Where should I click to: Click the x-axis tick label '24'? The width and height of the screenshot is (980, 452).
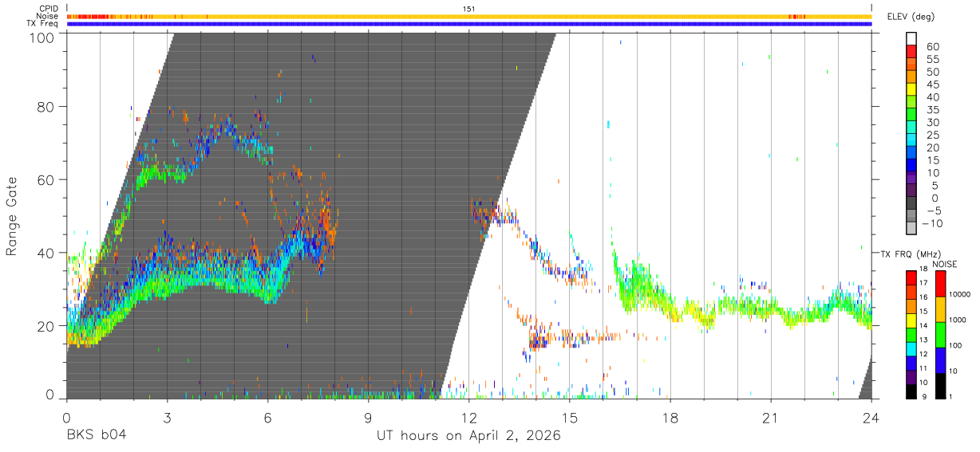[x=871, y=418]
